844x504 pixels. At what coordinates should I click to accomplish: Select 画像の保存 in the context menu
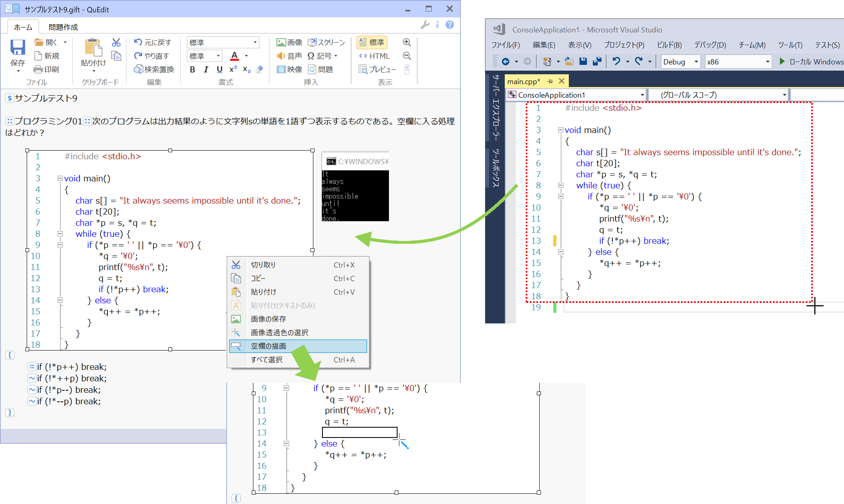pos(298,319)
